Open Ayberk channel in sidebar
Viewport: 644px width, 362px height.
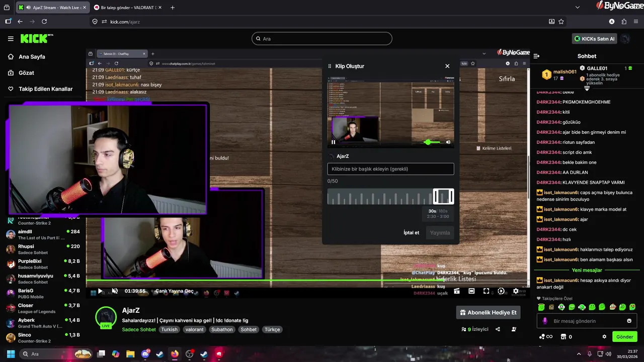click(43, 323)
